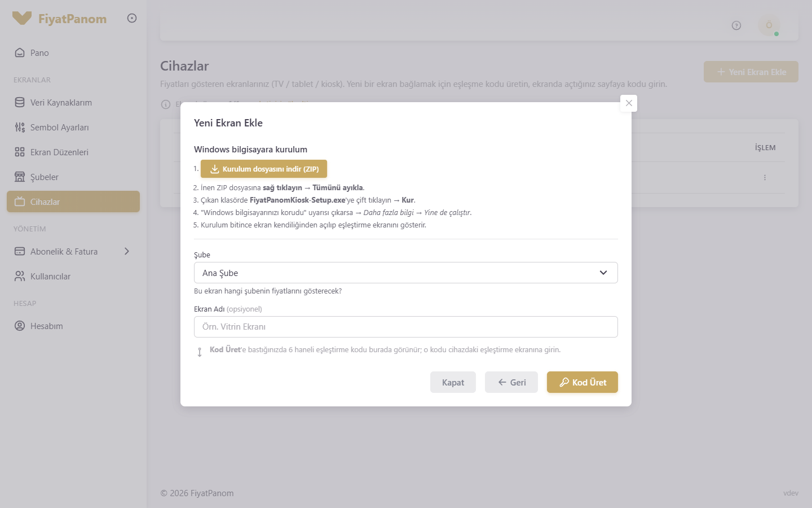Expand Abonelik & Fatura chevron
Viewport: 812px width, 508px height.
coord(127,251)
